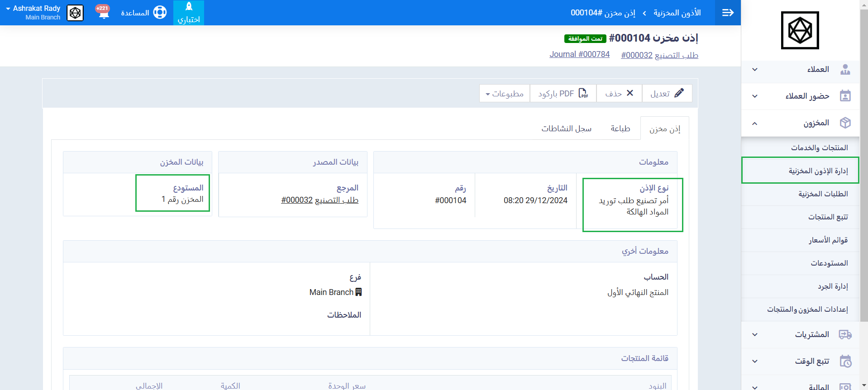868x390 pixels.
Task: Download the PDF barcode
Action: (563, 94)
